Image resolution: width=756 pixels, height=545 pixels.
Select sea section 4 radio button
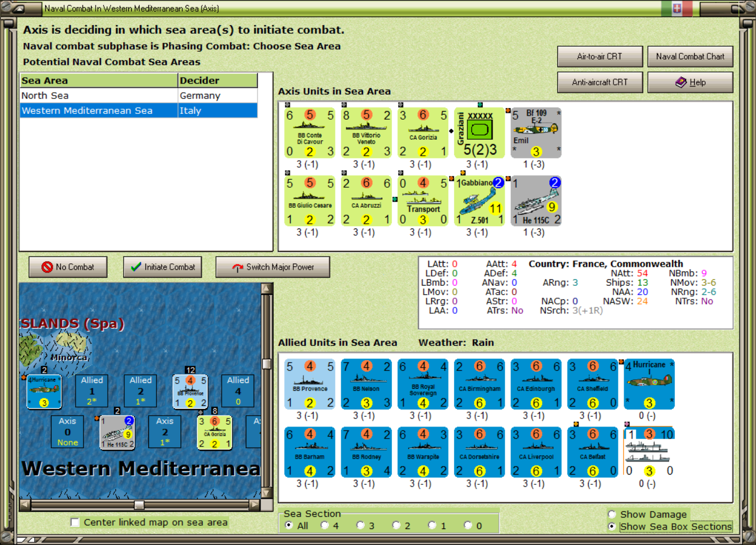[325, 525]
